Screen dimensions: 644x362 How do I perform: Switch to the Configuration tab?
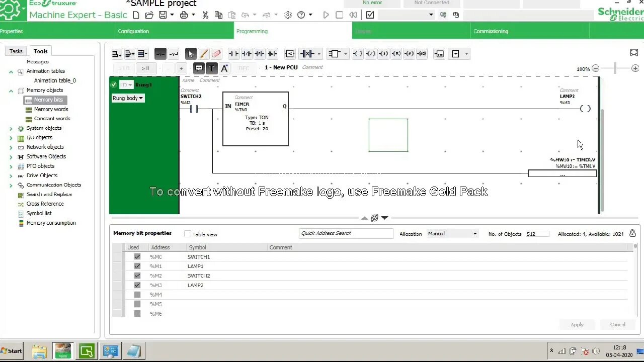click(133, 31)
